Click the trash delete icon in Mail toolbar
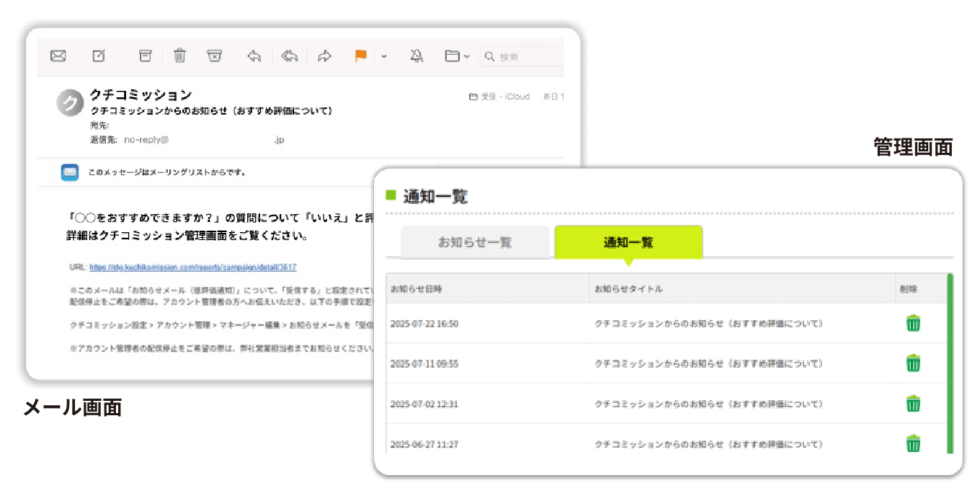The width and height of the screenshot is (980, 496). (180, 56)
